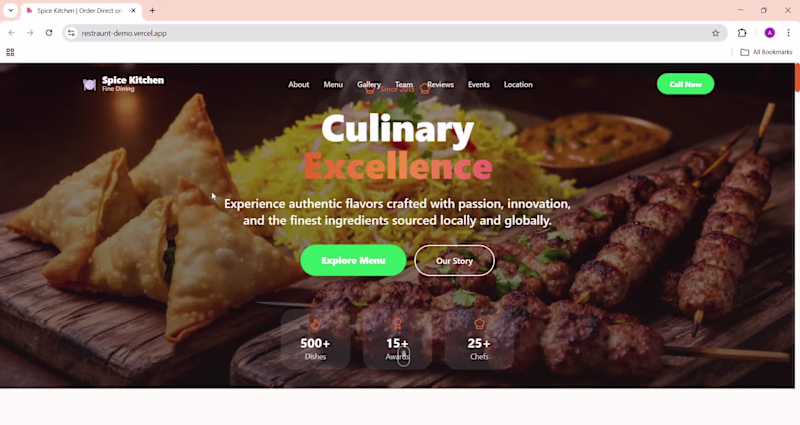Reload the page with the refresh icon
Image resolution: width=800 pixels, height=425 pixels.
click(x=49, y=33)
